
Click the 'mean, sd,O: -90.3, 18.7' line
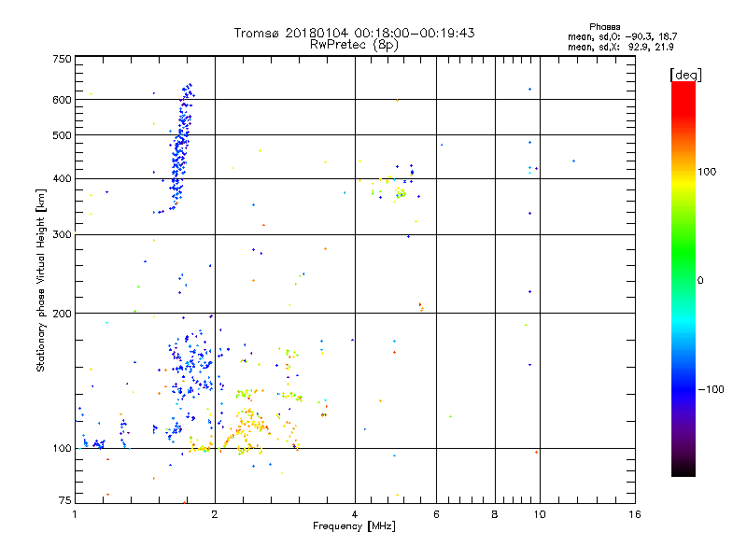(622, 36)
